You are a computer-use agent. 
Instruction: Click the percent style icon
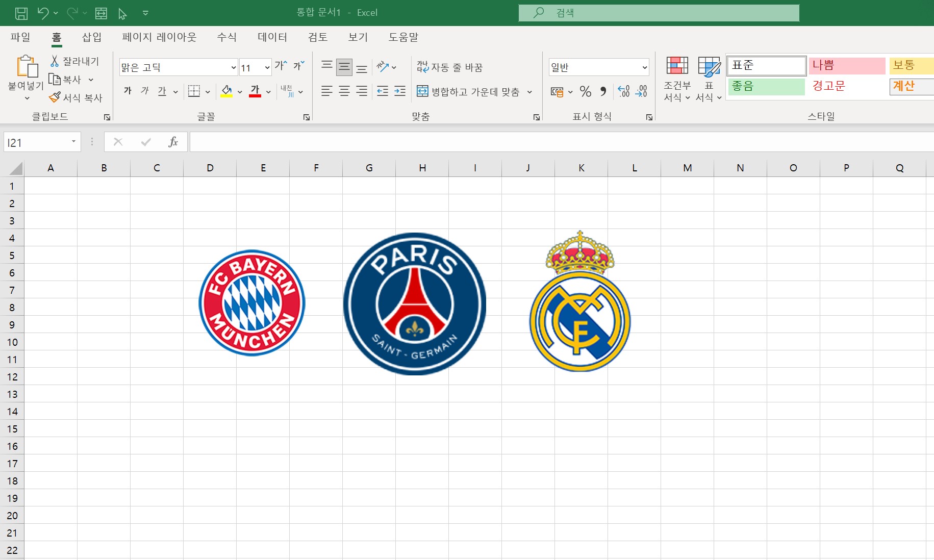(586, 91)
